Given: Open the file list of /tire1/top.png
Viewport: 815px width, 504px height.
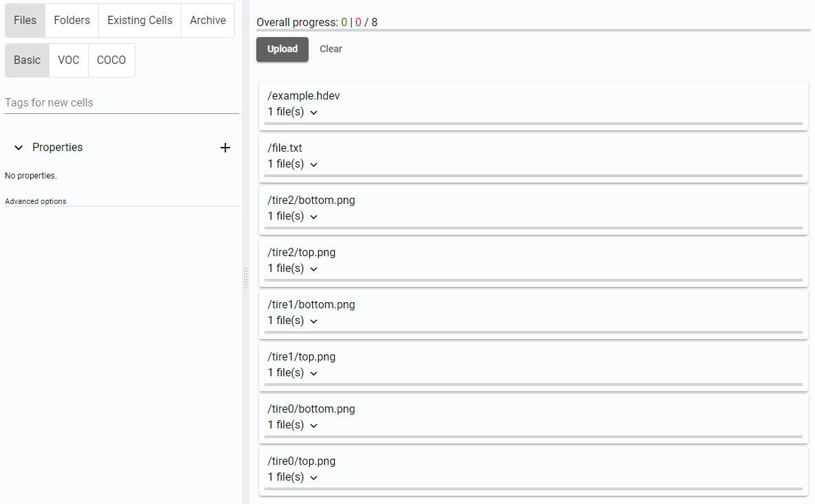Looking at the screenshot, I should coord(313,373).
